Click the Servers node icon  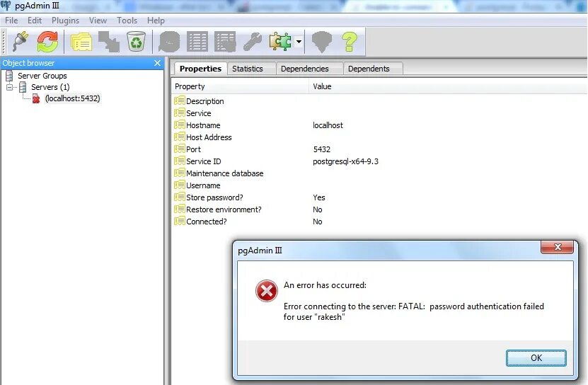pyautogui.click(x=23, y=87)
